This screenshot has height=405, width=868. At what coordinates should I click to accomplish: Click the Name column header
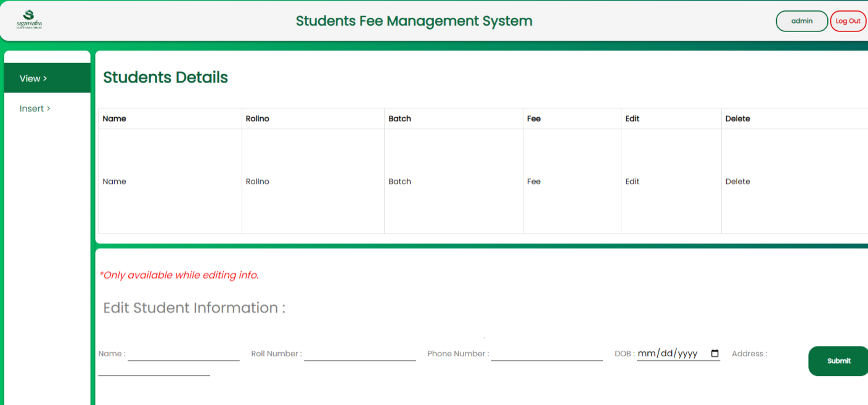point(114,119)
